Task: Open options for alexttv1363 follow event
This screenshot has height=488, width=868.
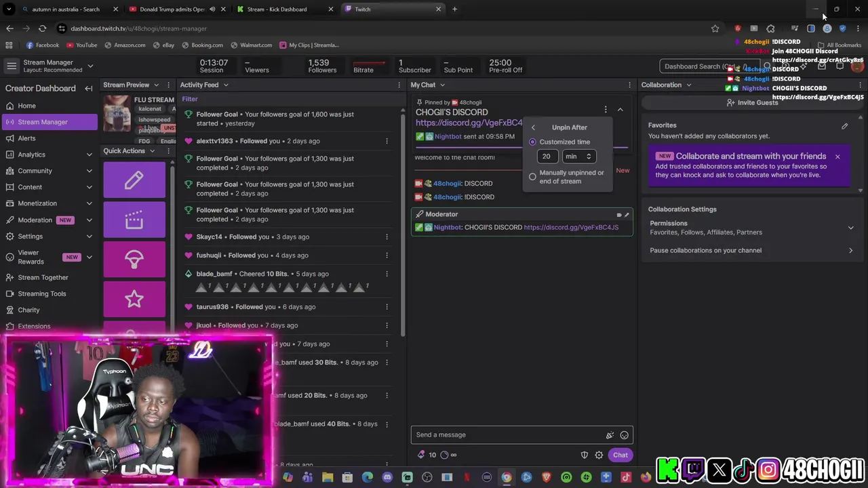Action: coord(387,141)
